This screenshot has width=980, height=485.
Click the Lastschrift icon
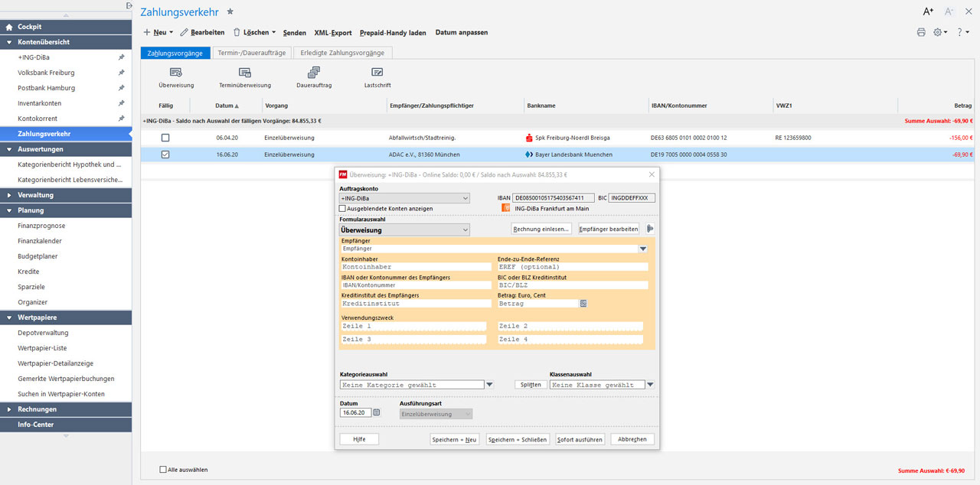click(377, 73)
